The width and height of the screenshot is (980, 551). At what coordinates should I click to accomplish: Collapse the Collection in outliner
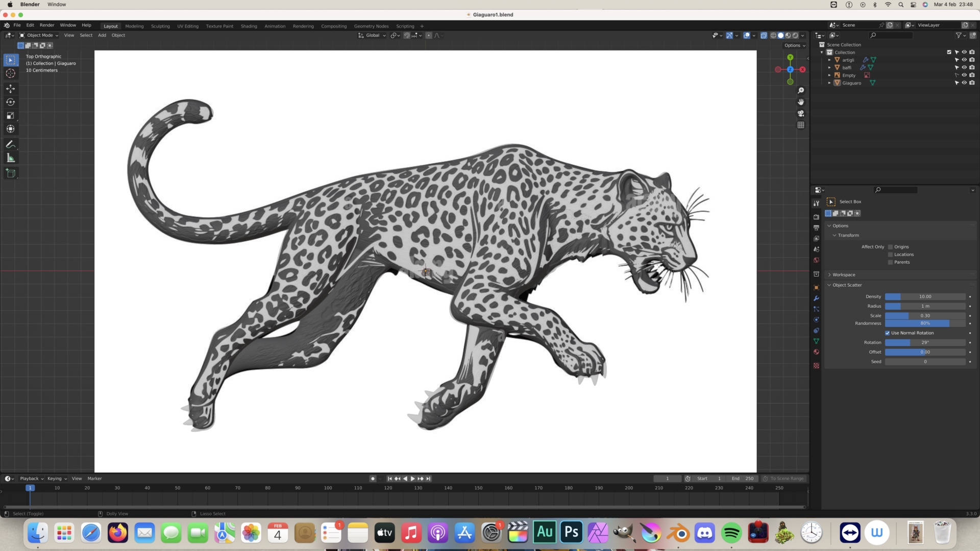click(x=822, y=53)
